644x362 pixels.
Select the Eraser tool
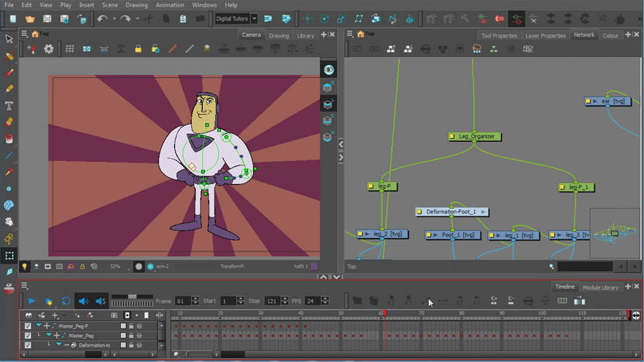tap(9, 122)
